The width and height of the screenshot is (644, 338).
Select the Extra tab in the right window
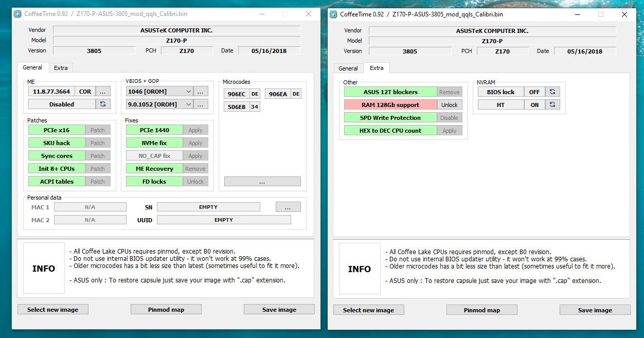[377, 68]
